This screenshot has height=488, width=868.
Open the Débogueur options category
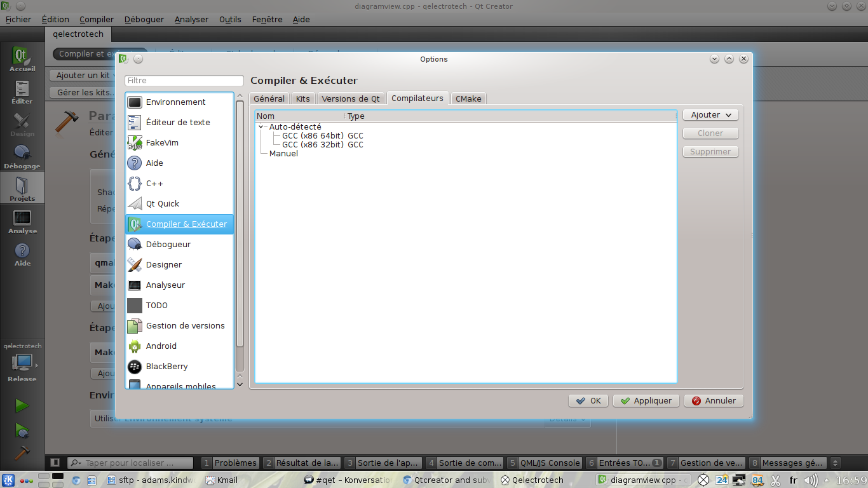point(180,244)
